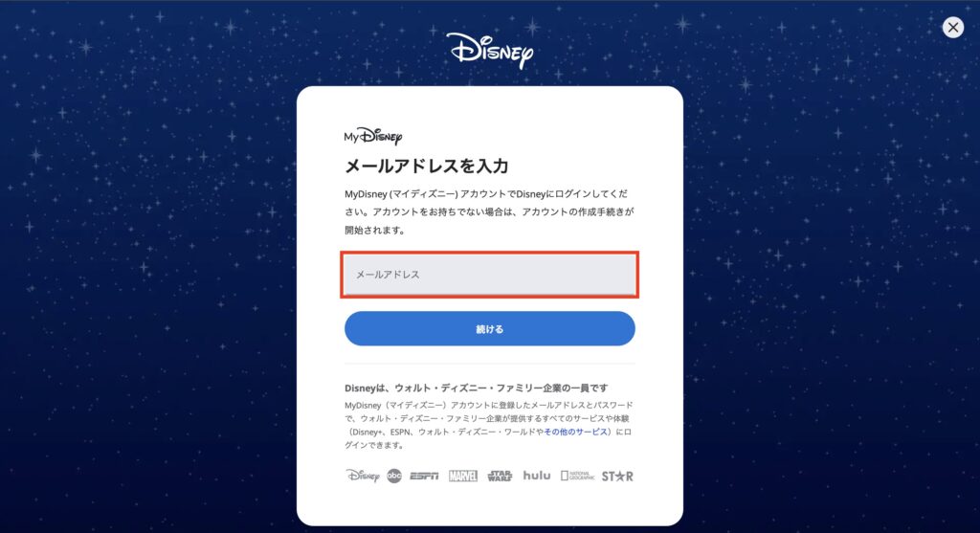Click the hulu logo
Image resolution: width=980 pixels, height=533 pixels.
[537, 476]
